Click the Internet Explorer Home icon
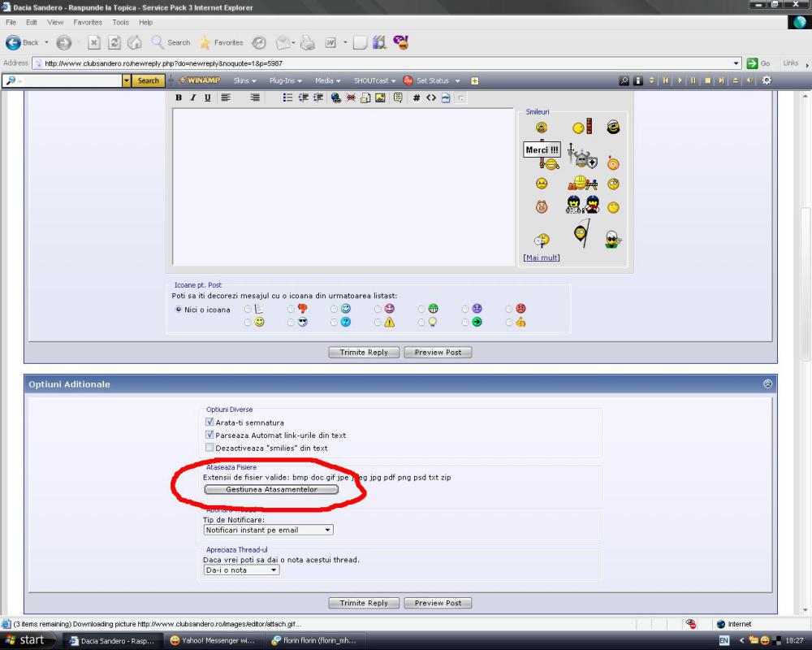This screenshot has width=812, height=650. (x=136, y=42)
